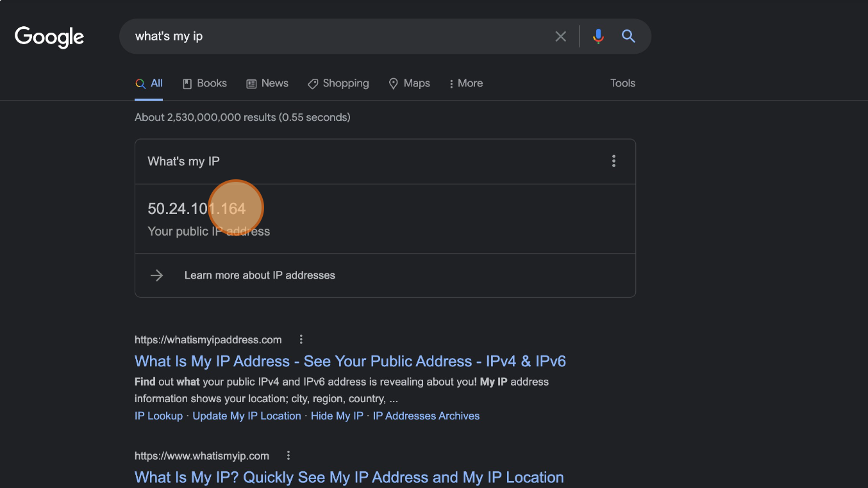Start voice search with microphone icon
The image size is (868, 488).
598,37
